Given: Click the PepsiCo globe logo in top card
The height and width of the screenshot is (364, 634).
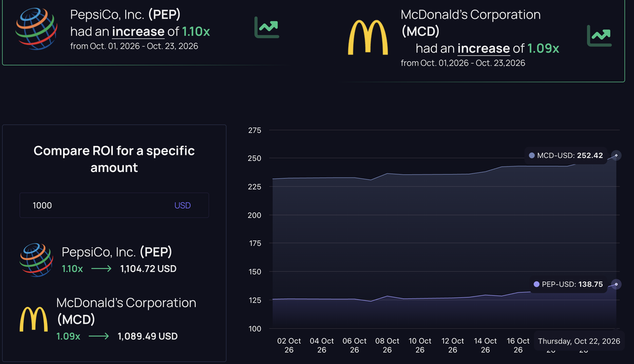Looking at the screenshot, I should 36,28.
